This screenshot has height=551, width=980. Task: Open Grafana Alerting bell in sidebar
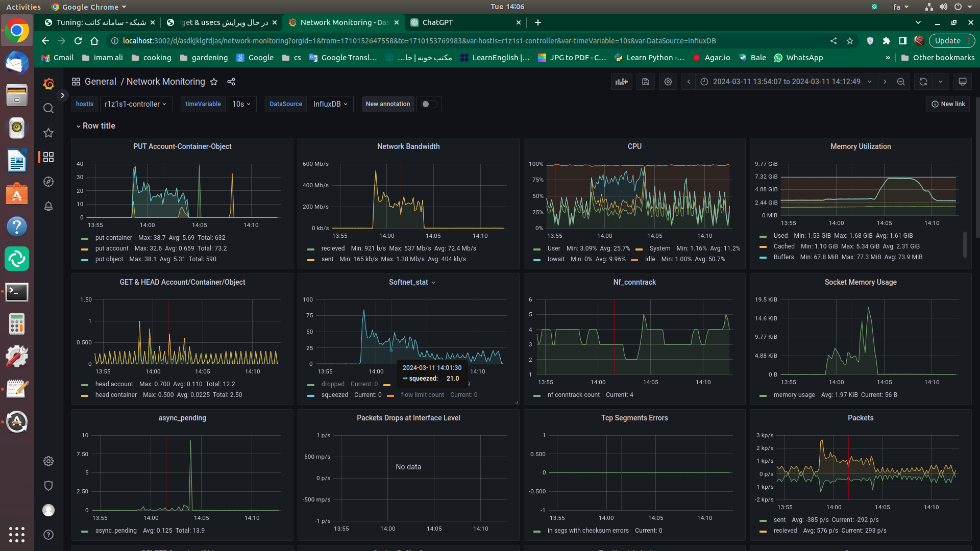tap(48, 206)
